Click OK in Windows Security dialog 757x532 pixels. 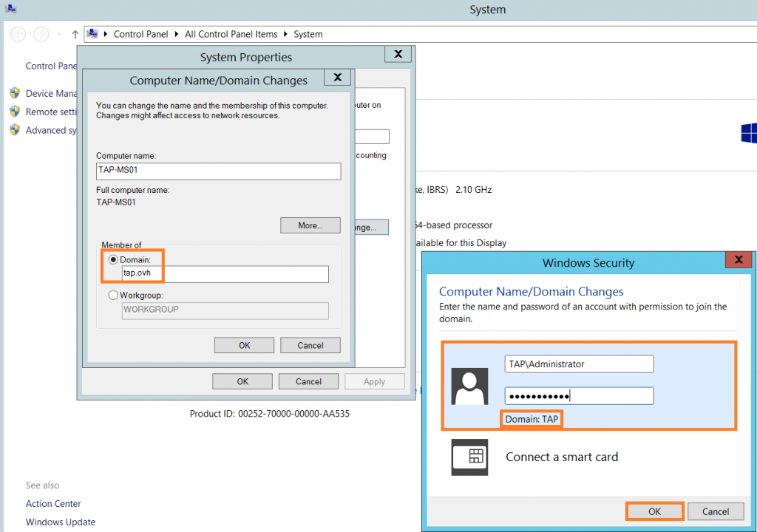click(655, 511)
